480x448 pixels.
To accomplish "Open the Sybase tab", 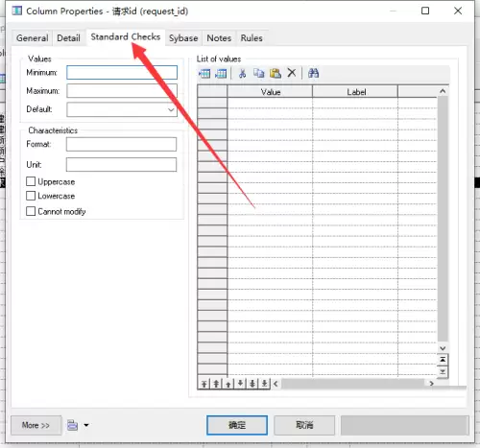I will pyautogui.click(x=183, y=38).
